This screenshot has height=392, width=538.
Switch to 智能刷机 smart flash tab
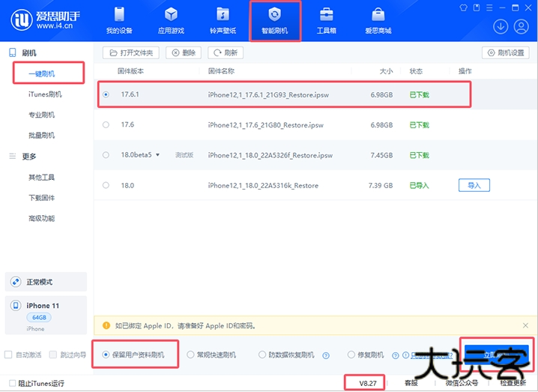274,20
